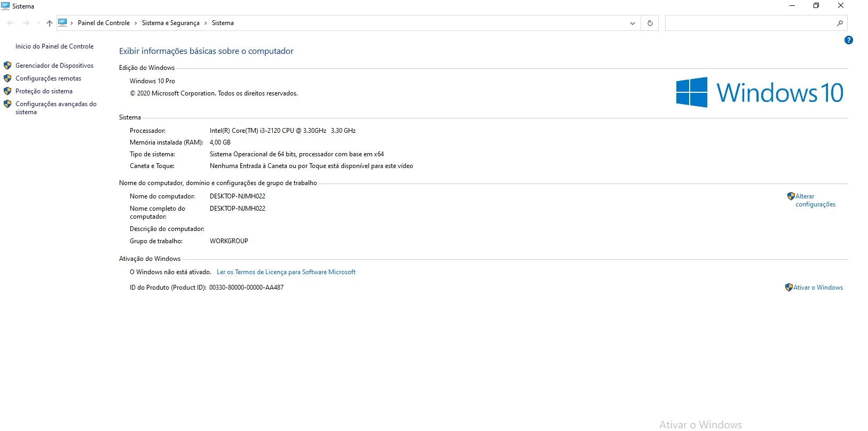Select the processor value Intel Core i3-2120
The image size is (868, 431).
282,131
